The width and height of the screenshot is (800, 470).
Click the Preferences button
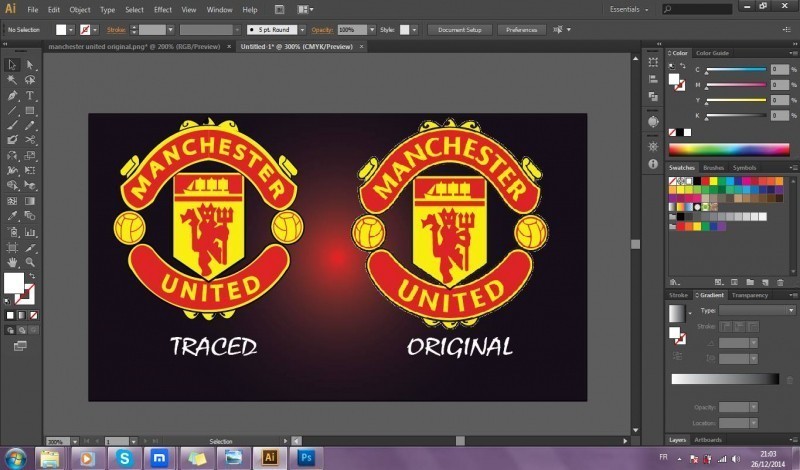[x=521, y=30]
